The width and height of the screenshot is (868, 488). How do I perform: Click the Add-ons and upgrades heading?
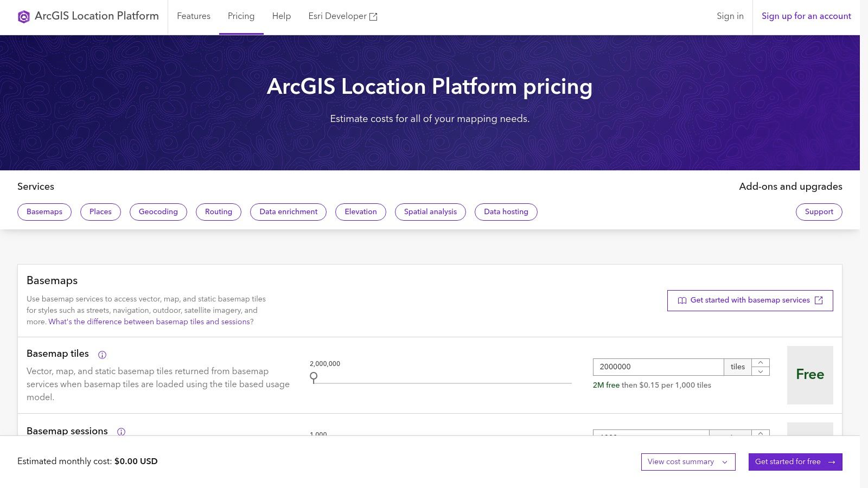click(x=790, y=187)
